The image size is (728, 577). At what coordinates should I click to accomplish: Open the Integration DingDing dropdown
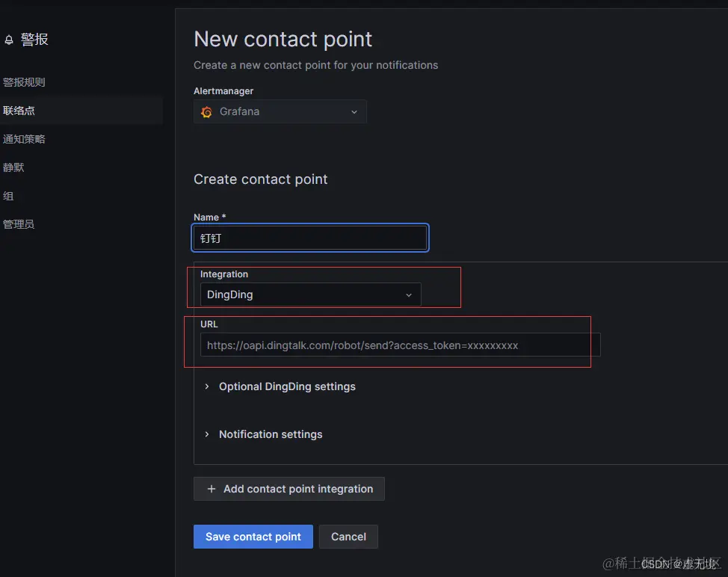311,294
